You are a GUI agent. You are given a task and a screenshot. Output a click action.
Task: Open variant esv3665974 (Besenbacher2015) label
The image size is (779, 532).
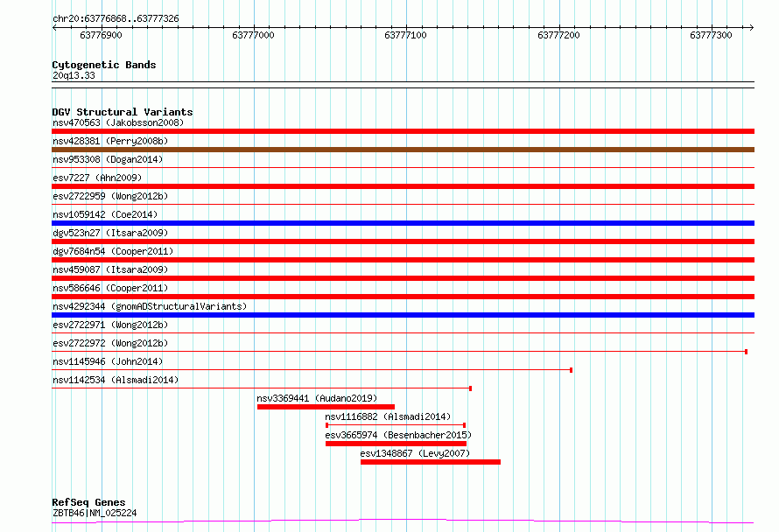pyautogui.click(x=398, y=435)
